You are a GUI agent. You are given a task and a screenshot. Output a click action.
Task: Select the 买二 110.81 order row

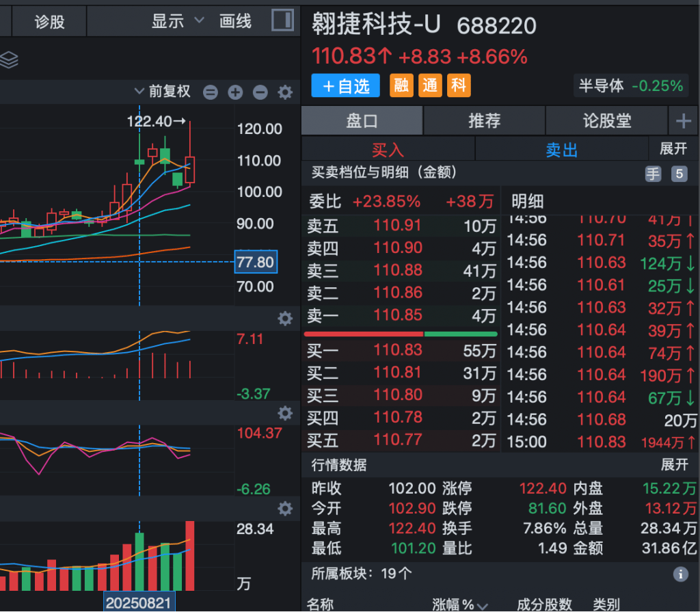(401, 373)
